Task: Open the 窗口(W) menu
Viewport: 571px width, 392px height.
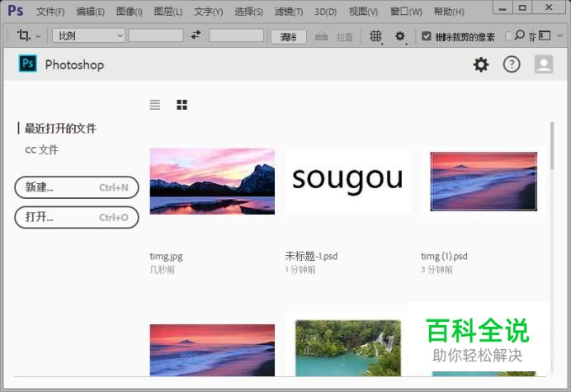Action: (x=406, y=12)
